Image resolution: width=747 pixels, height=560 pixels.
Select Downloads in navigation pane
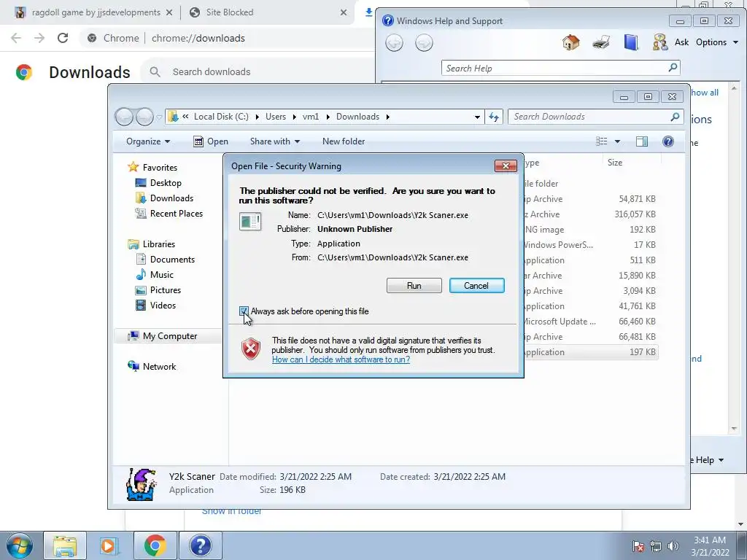(171, 198)
